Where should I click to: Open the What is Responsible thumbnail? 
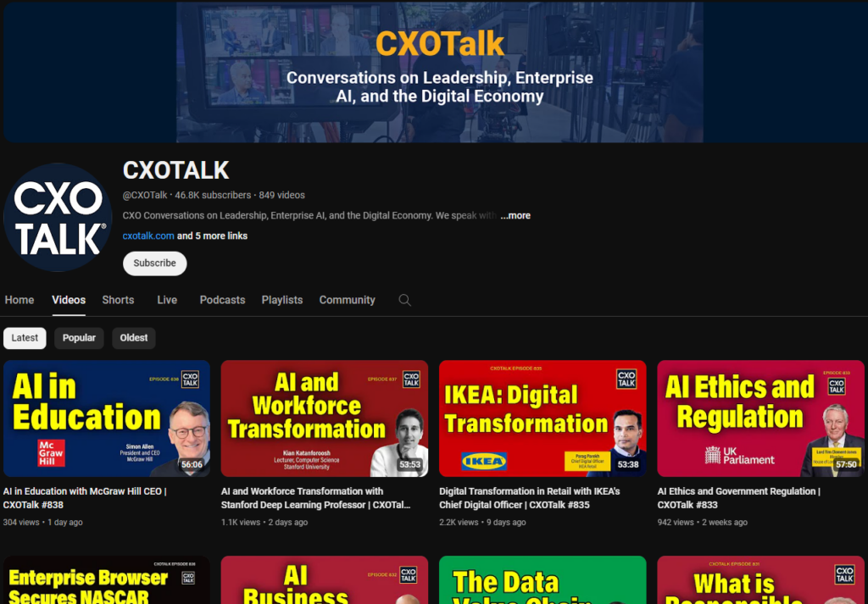[760, 580]
